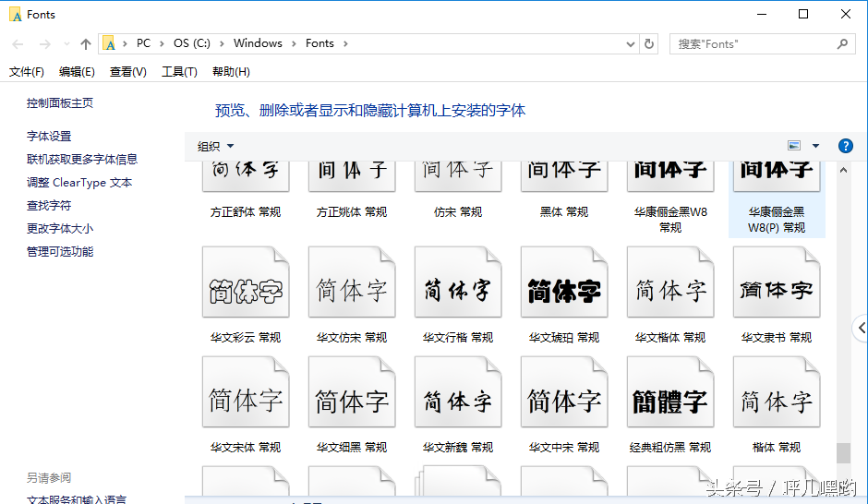
Task: Go back with the back arrow
Action: (18, 43)
